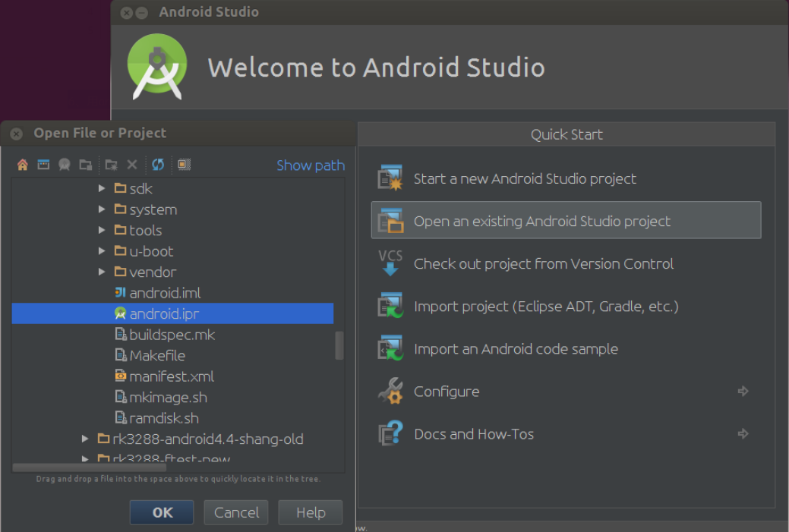Screen dimensions: 789x532
Task: Click the open existing project icon
Action: 390,221
